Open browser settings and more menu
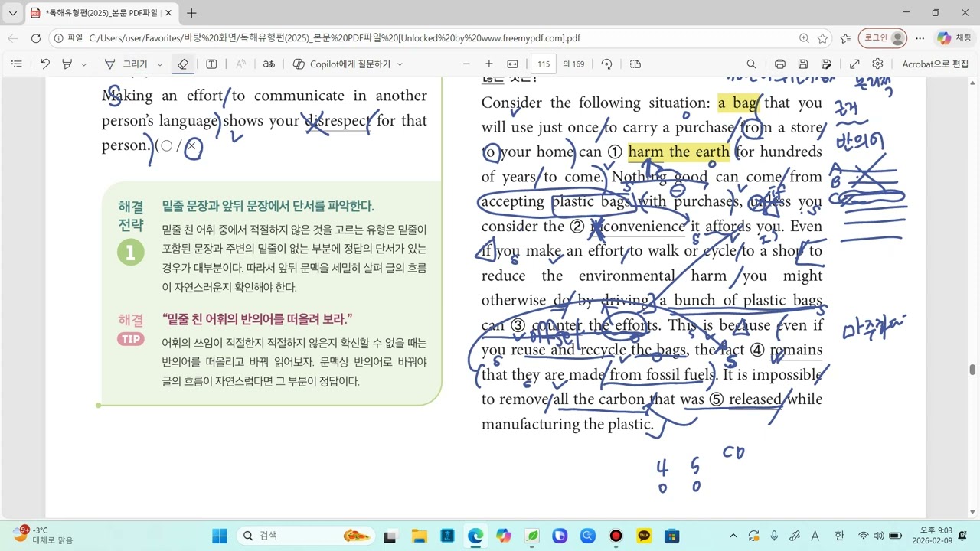 [x=920, y=38]
